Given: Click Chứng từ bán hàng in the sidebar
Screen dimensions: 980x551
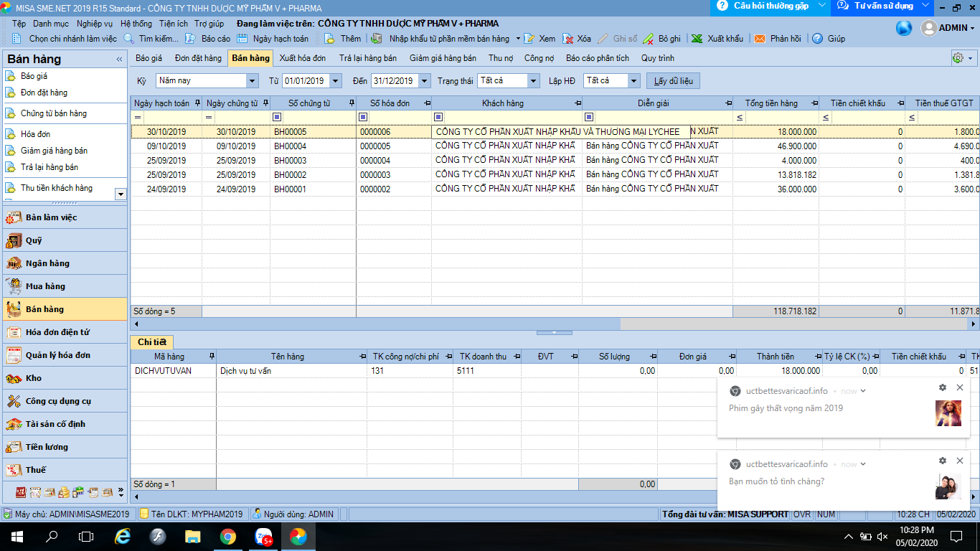Looking at the screenshot, I should [54, 113].
